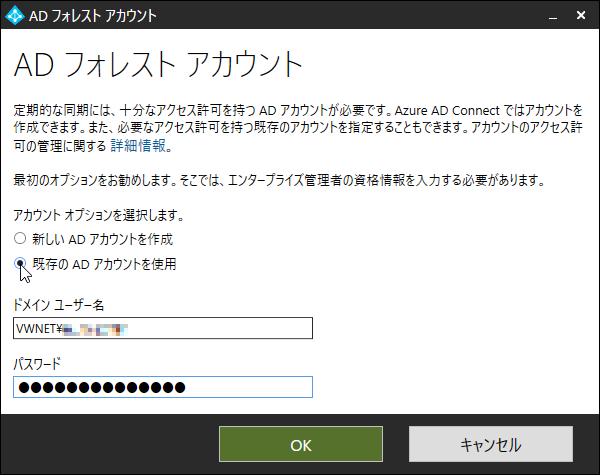The width and height of the screenshot is (600, 475).
Task: Click the Azure AD Connect title bar icon
Action: click(x=15, y=15)
